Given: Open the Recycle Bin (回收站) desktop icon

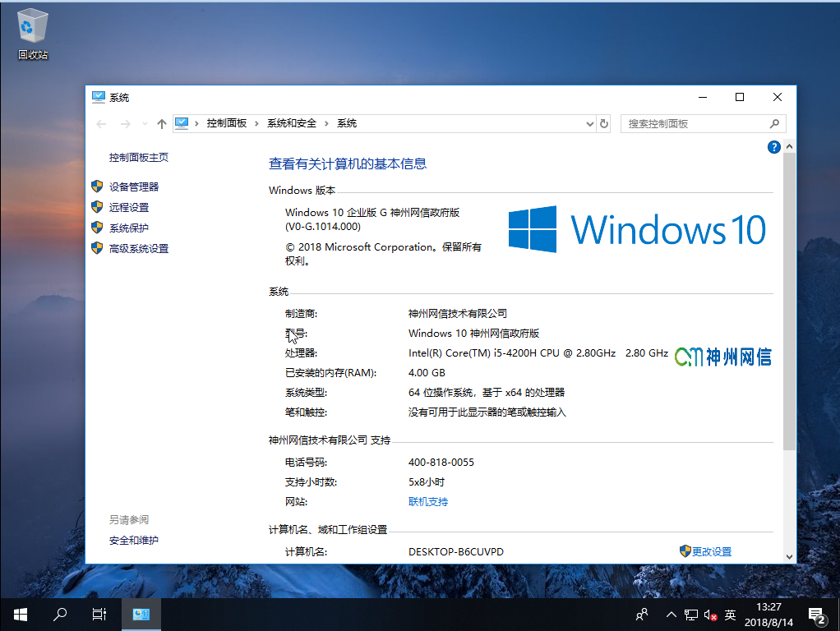Looking at the screenshot, I should pyautogui.click(x=33, y=35).
